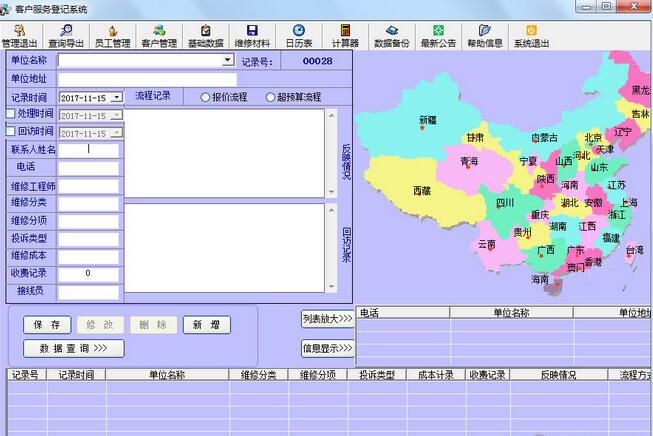This screenshot has width=653, height=436.
Task: Select the 报价流程 radio button
Action: click(x=206, y=97)
